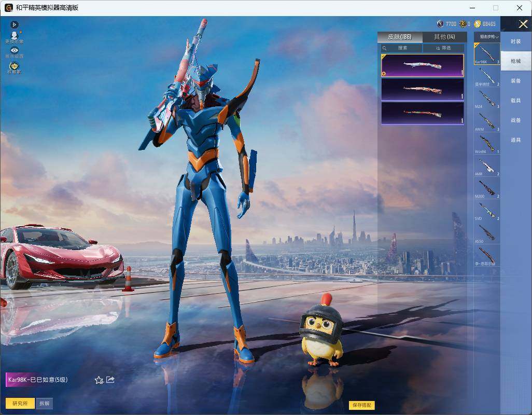Select the M24 sniper rifle
The width and height of the screenshot is (532, 415).
pos(487,99)
